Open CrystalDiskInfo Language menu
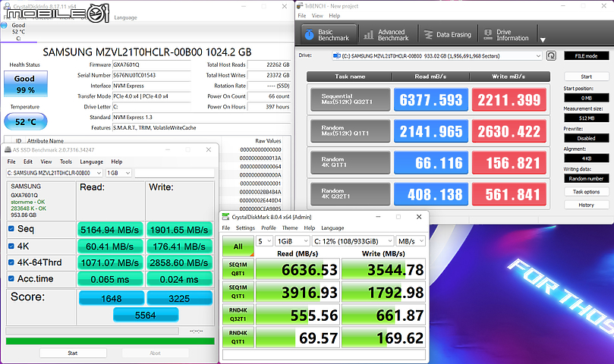 tap(125, 17)
